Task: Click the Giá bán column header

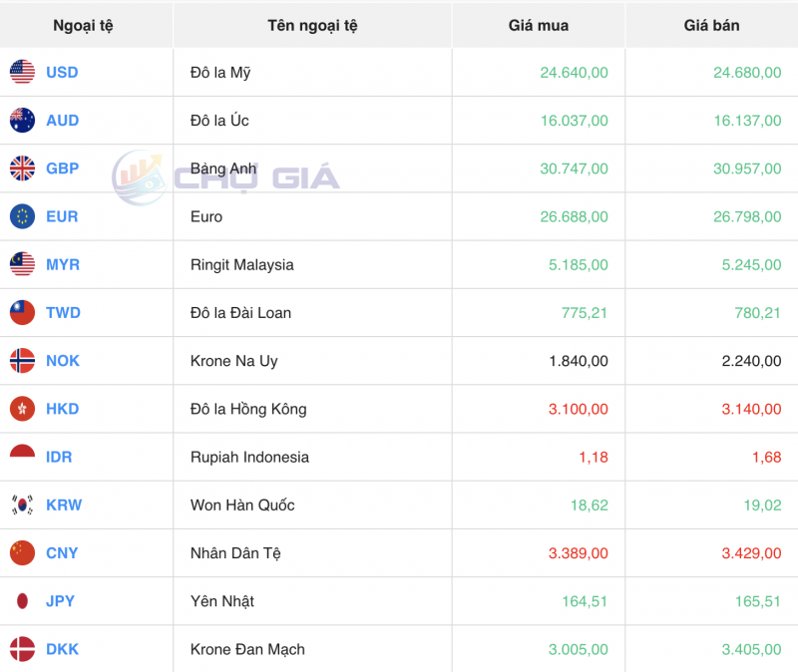Action: [x=711, y=25]
